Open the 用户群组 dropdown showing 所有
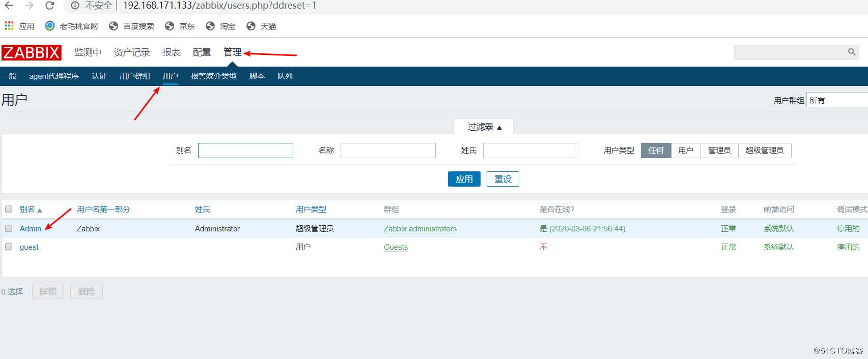The height and width of the screenshot is (359, 868). click(837, 100)
